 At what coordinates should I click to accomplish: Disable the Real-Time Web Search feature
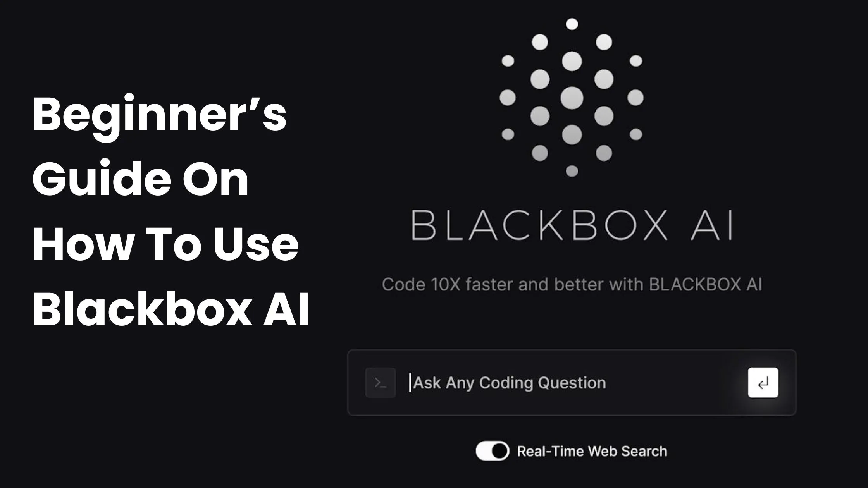tap(492, 451)
